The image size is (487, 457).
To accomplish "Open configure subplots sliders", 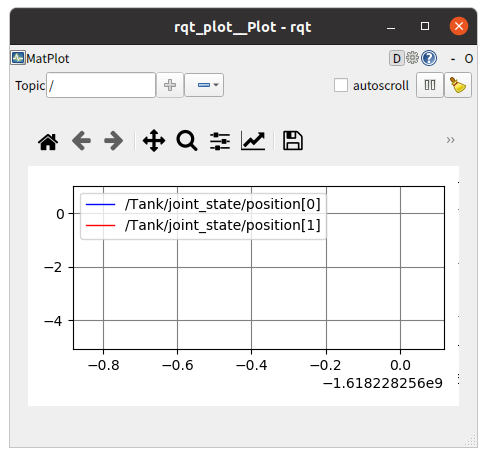I will 220,141.
